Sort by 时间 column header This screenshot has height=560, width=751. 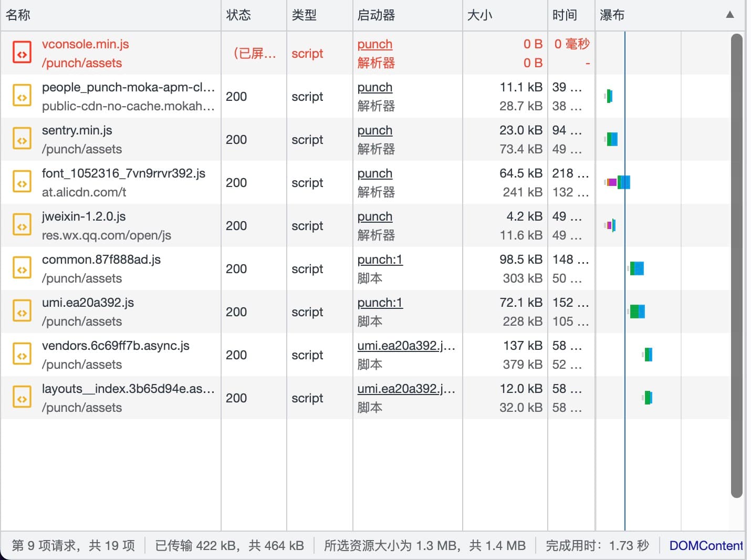point(565,15)
